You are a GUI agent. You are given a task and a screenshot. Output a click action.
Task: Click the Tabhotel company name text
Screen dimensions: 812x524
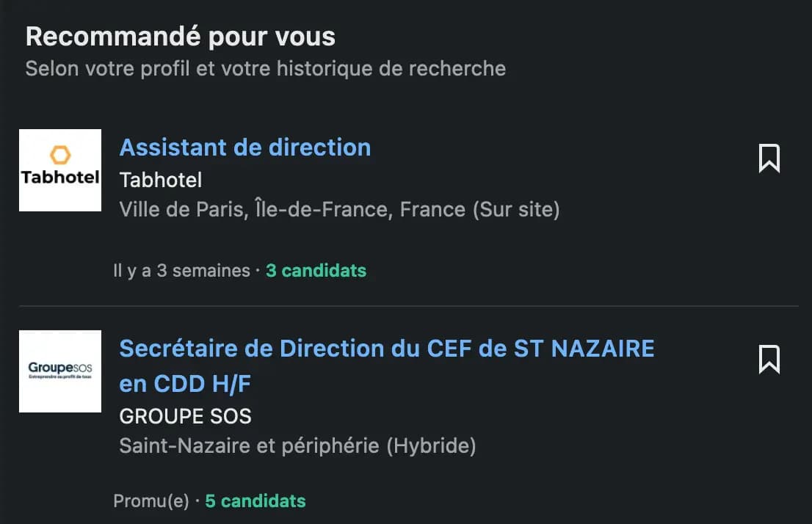(160, 180)
